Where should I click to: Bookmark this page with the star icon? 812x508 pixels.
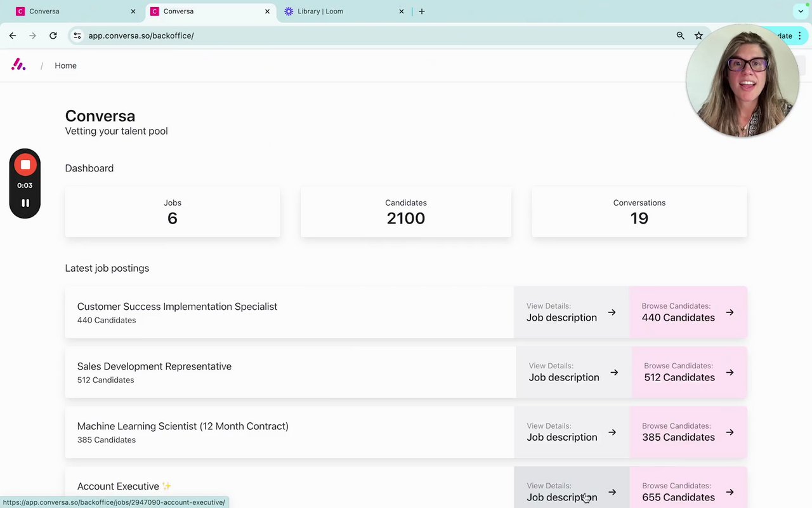tap(698, 36)
